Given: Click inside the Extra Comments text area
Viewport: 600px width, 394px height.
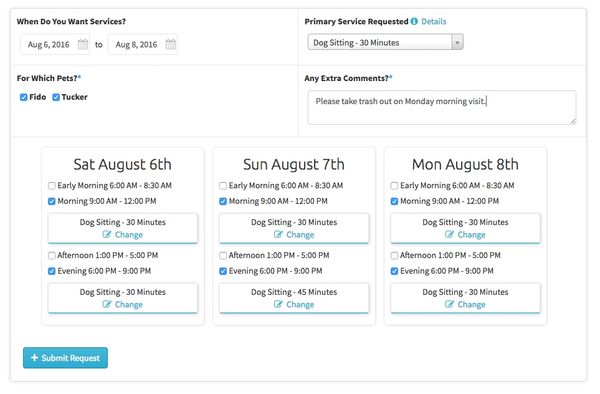Looking at the screenshot, I should click(442, 107).
